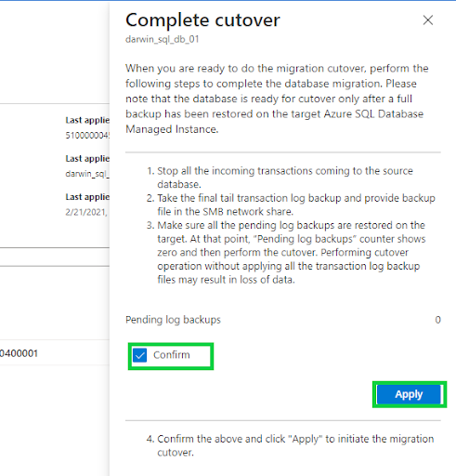Click the Complete cutover heading
Image resolution: width=456 pixels, height=476 pixels.
pyautogui.click(x=202, y=20)
